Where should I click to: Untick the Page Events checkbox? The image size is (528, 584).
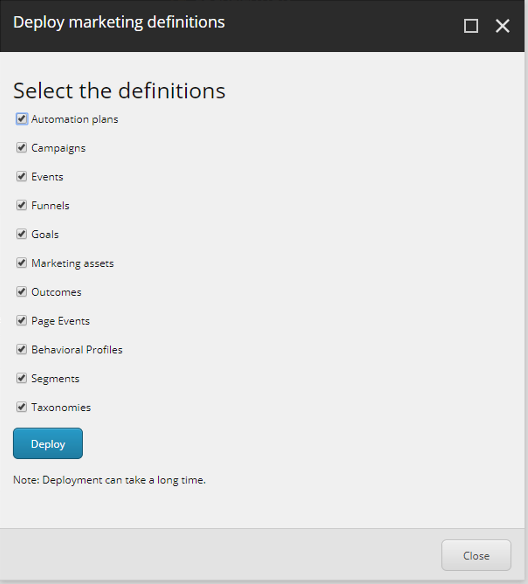point(22,321)
